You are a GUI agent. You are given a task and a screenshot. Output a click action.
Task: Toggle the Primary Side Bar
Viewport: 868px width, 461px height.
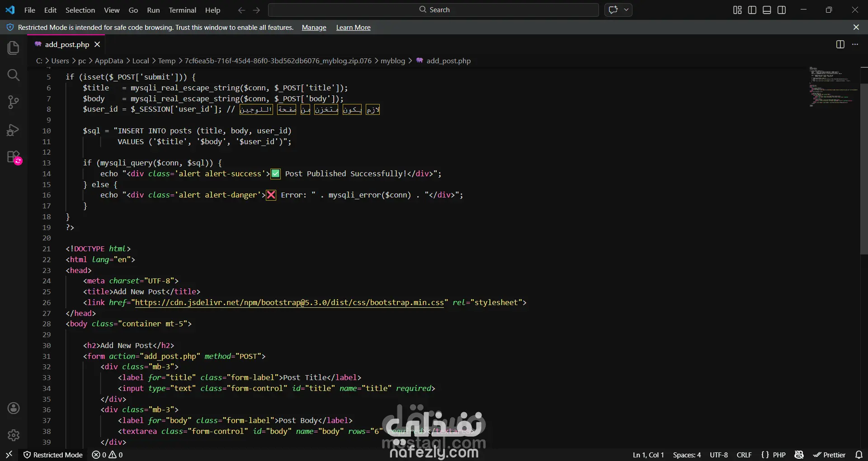click(752, 10)
